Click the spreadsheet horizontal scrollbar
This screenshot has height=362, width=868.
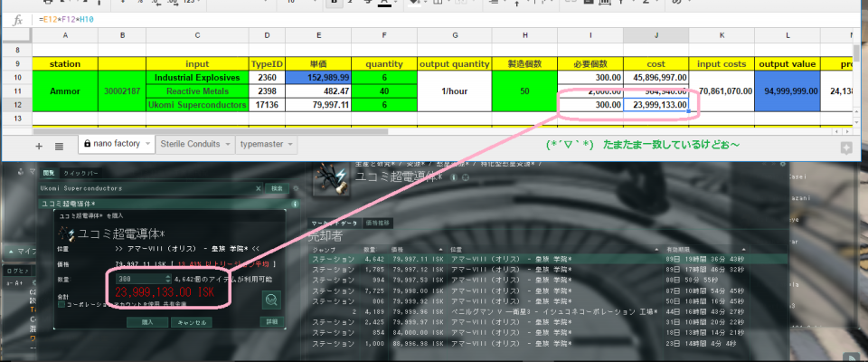(x=211, y=131)
